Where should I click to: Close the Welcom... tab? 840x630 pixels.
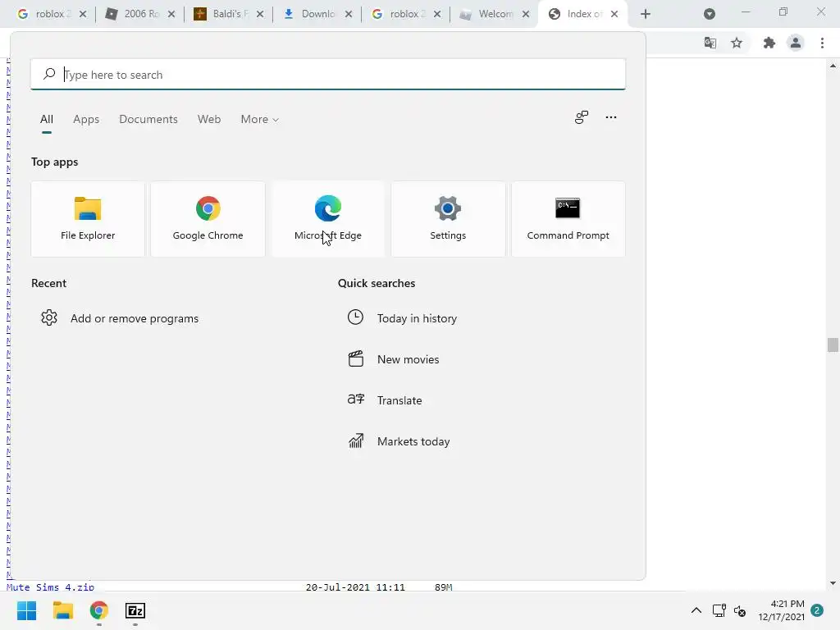coord(526,14)
